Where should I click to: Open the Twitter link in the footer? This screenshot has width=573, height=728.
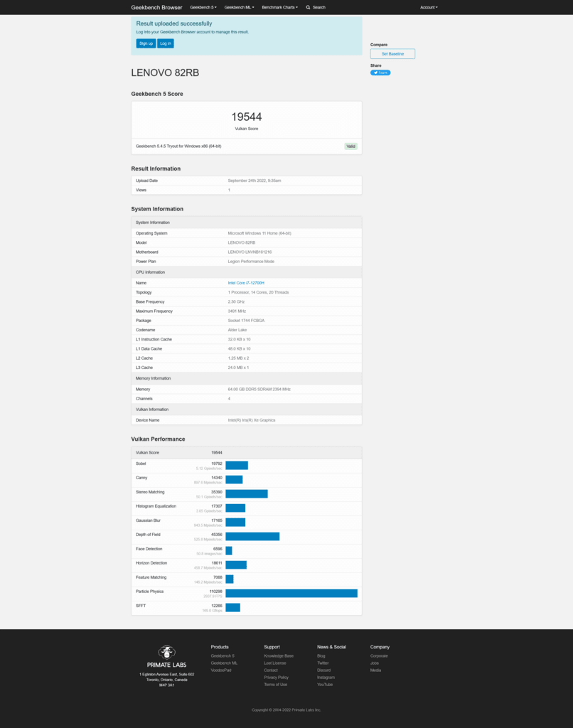coord(323,663)
